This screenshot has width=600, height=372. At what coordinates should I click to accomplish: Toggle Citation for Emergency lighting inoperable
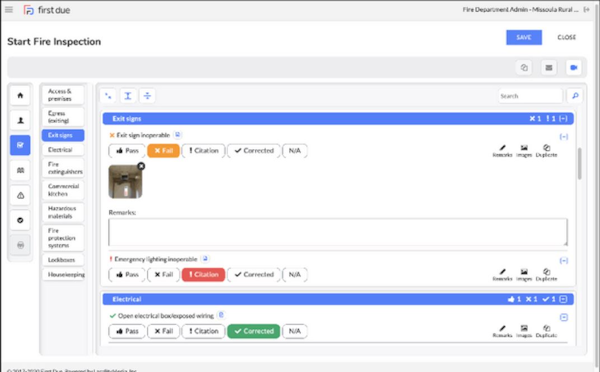pyautogui.click(x=203, y=275)
